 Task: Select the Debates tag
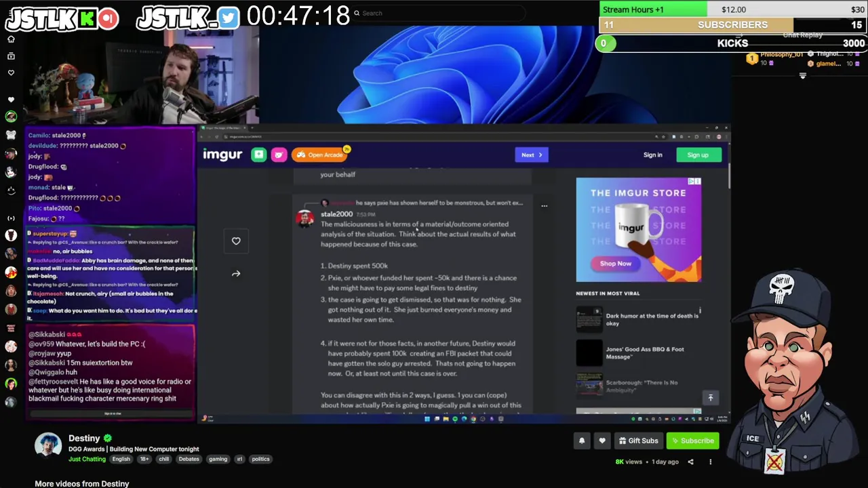point(189,459)
